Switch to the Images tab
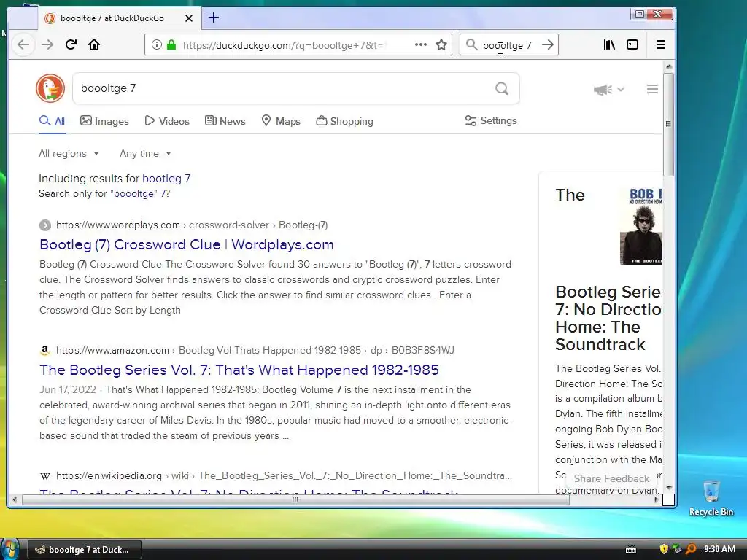This screenshot has width=747, height=560. (x=104, y=121)
